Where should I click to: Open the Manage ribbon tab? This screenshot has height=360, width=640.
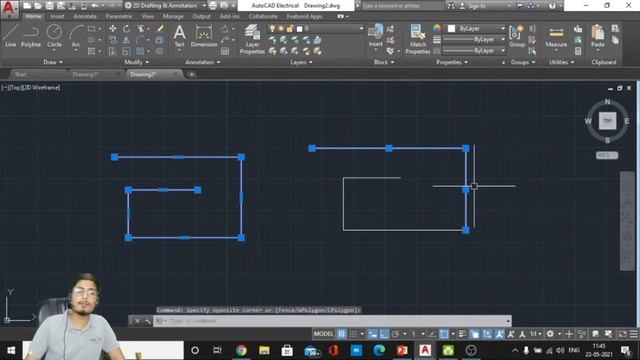click(x=173, y=16)
